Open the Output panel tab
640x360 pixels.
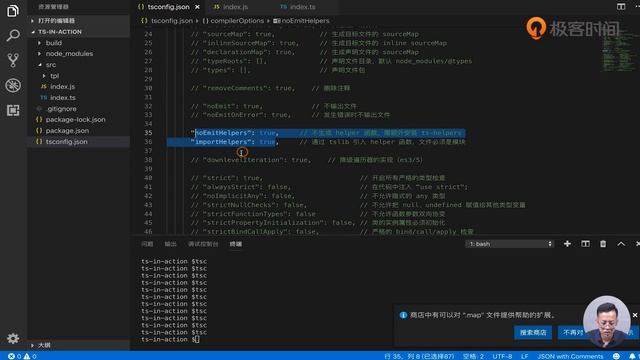(x=170, y=244)
